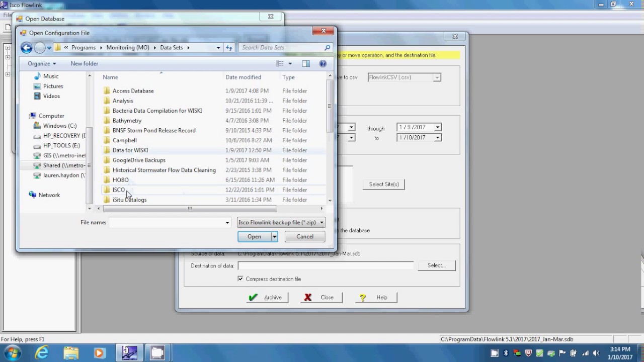This screenshot has height=362, width=644.
Task: Select the ISCO folder
Action: 119,190
